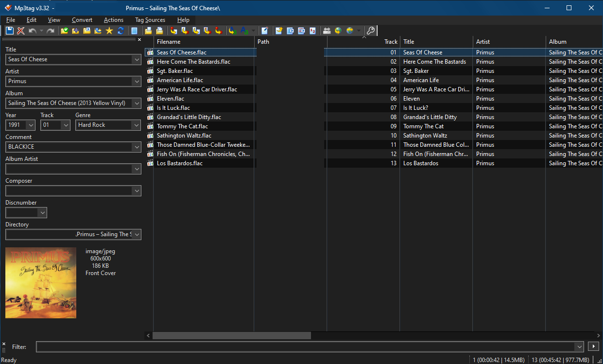The image size is (603, 364).
Task: Open the Track number dropdown
Action: click(x=66, y=125)
